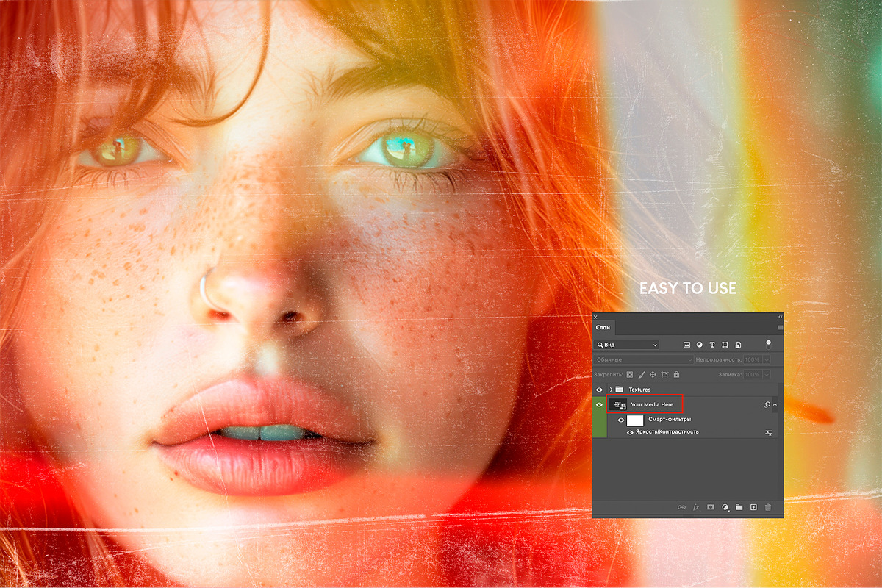
Task: Click the link layers chain icon
Action: pyautogui.click(x=681, y=507)
